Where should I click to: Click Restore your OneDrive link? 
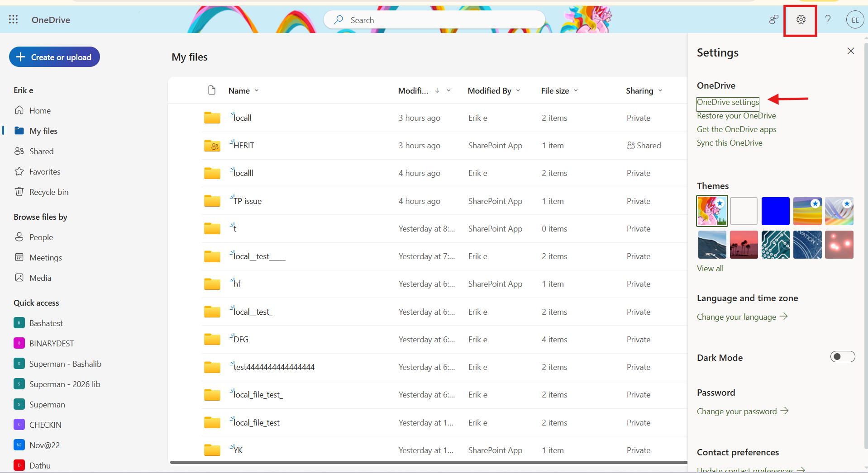[x=736, y=116]
